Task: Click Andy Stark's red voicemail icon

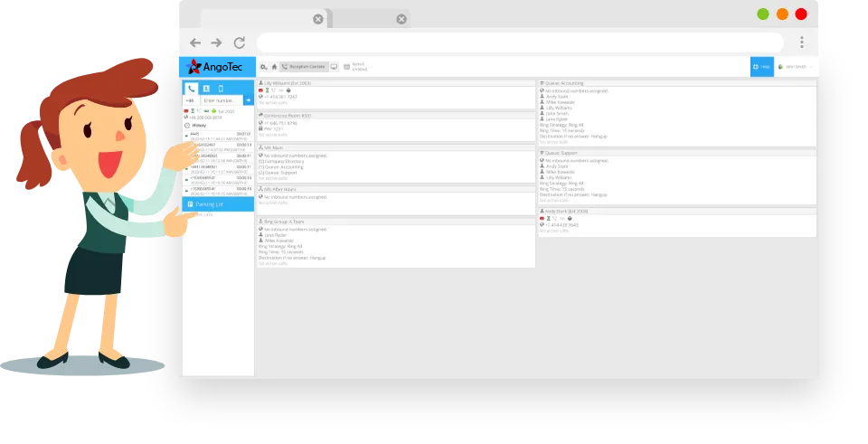Action: (x=542, y=219)
